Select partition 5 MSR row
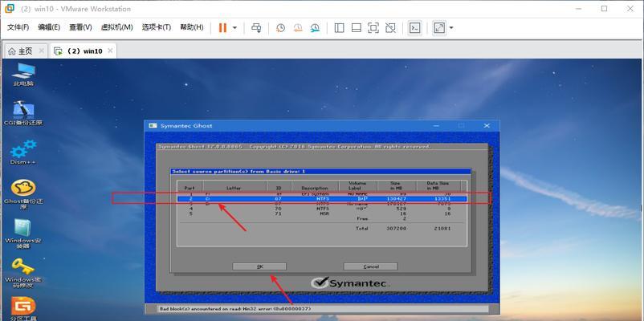 pyautogui.click(x=322, y=213)
